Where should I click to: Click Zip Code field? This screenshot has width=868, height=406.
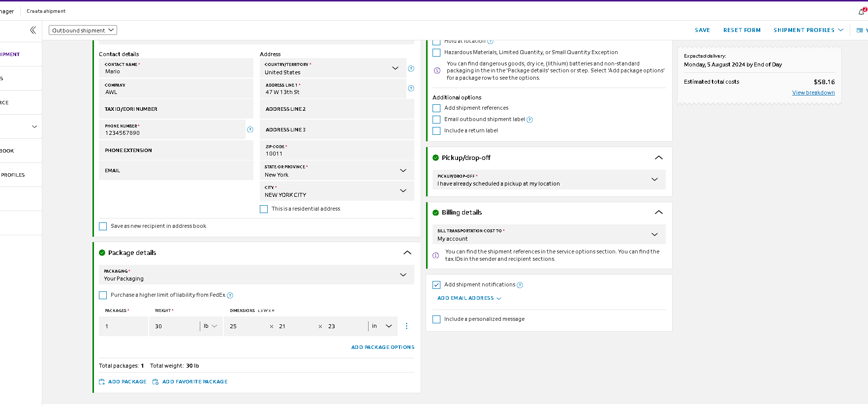(x=337, y=150)
